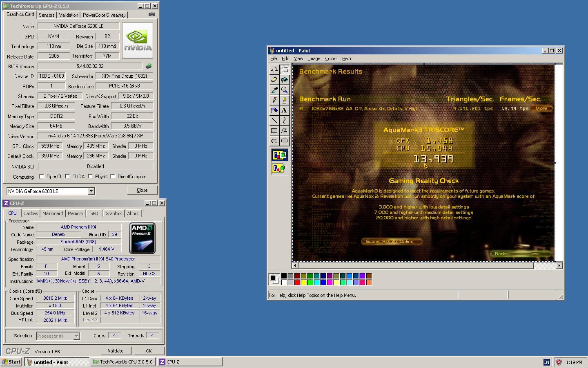Click the NVIDIA logo in GPU-Z
The height and width of the screenshot is (368, 588).
[138, 40]
